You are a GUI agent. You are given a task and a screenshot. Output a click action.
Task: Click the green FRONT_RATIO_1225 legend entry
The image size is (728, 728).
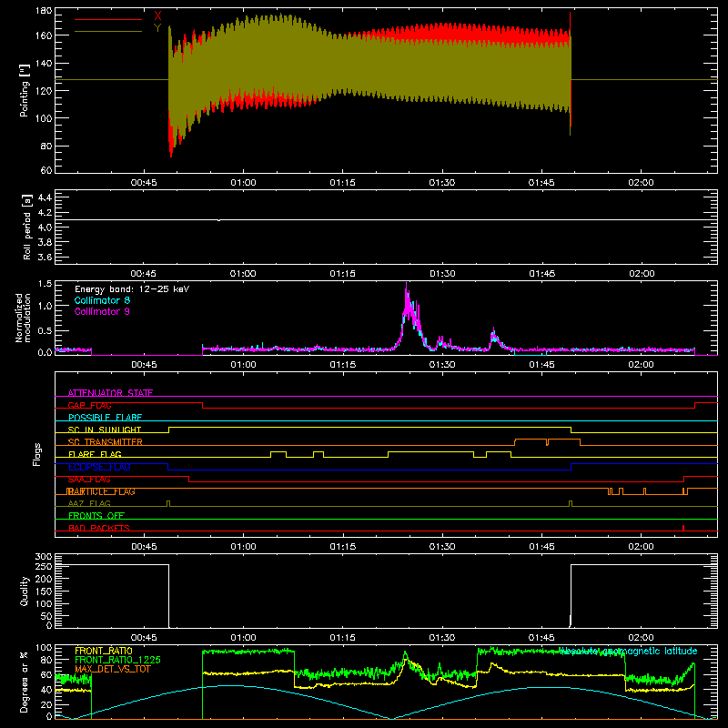117,660
